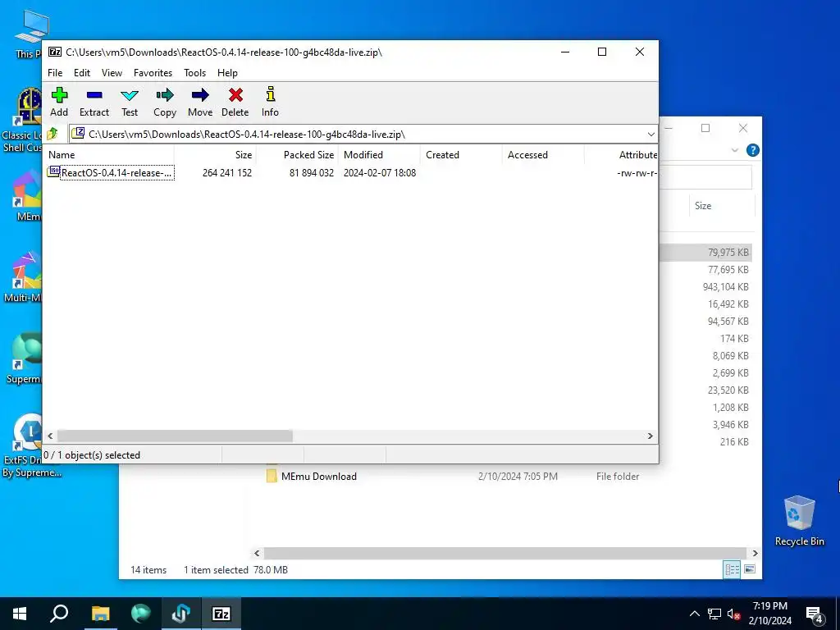Expand the address path dropdown

tap(651, 134)
